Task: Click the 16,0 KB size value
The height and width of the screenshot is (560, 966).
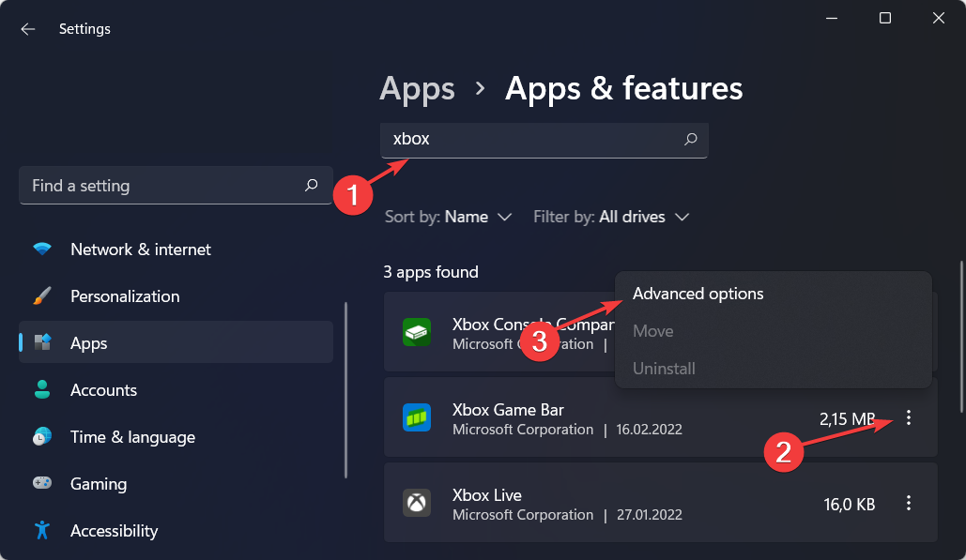Action: point(849,505)
